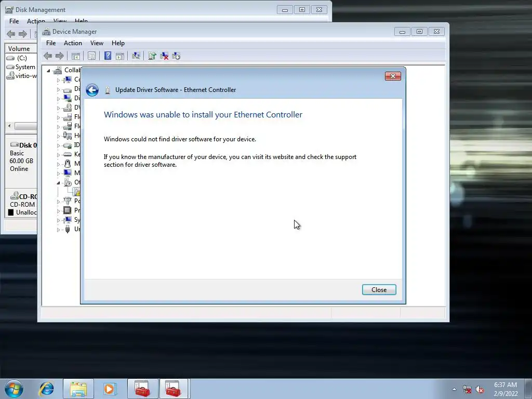Open Properties toolbar icon in Device Manager
This screenshot has height=399, width=532.
click(x=91, y=56)
